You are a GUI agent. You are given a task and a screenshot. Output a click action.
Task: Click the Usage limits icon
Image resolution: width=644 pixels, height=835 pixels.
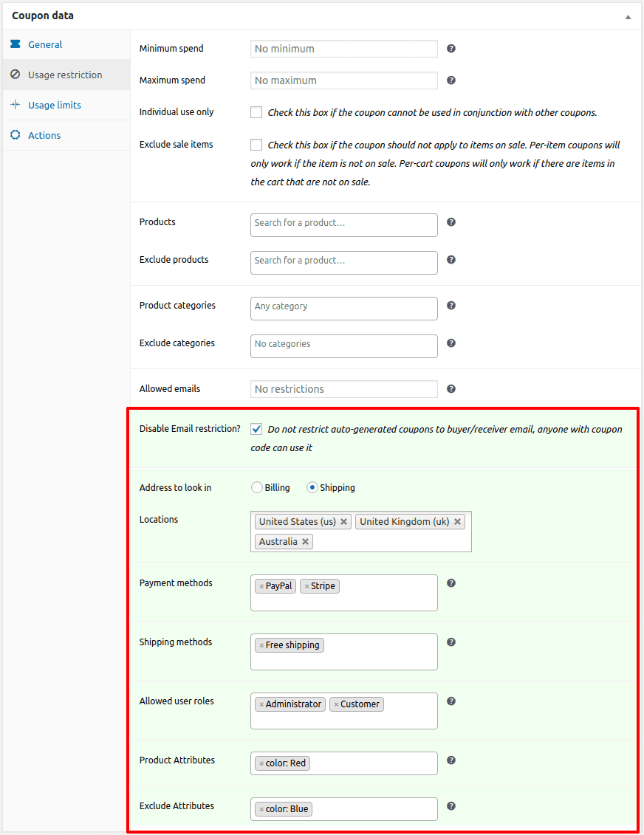point(16,104)
